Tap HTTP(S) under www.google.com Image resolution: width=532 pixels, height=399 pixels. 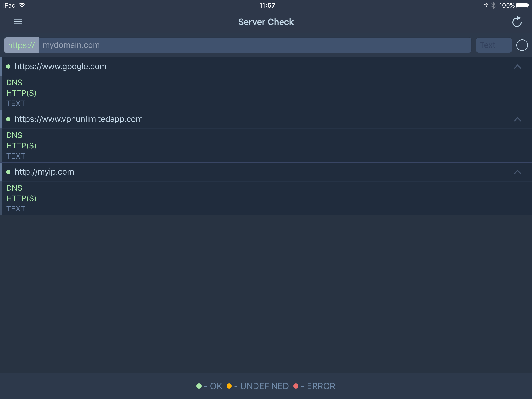point(21,93)
